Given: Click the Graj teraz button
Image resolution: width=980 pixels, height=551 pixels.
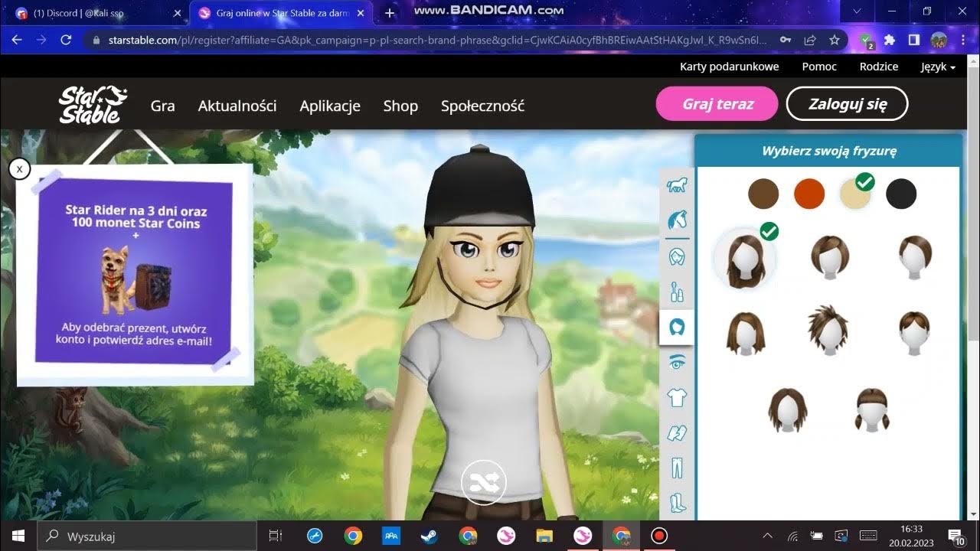Looking at the screenshot, I should coord(717,104).
